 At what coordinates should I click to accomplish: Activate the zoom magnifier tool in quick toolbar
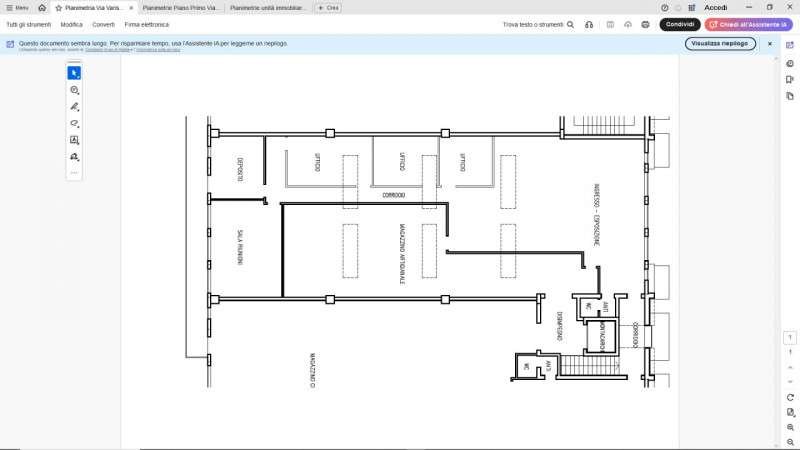tap(74, 90)
